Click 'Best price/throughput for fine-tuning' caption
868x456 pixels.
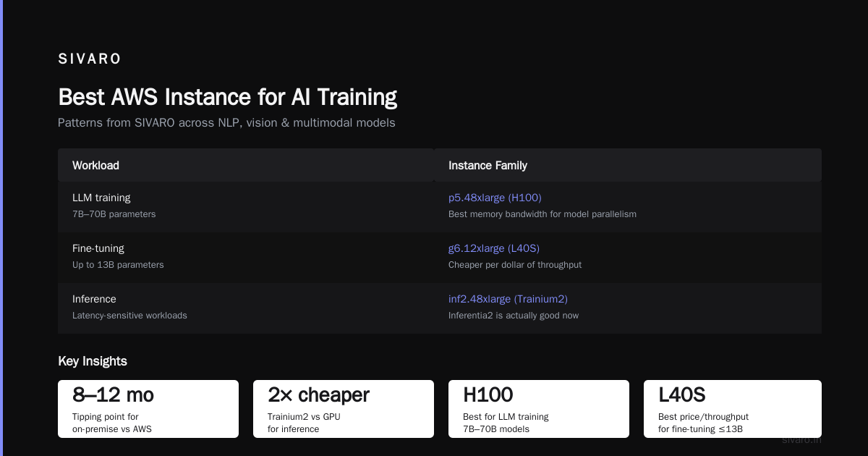[703, 423]
